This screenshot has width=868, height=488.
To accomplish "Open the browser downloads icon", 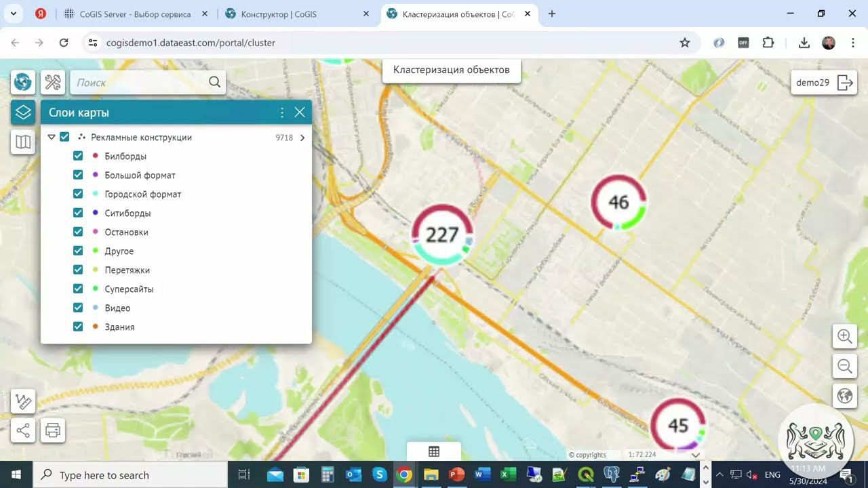I will point(804,43).
